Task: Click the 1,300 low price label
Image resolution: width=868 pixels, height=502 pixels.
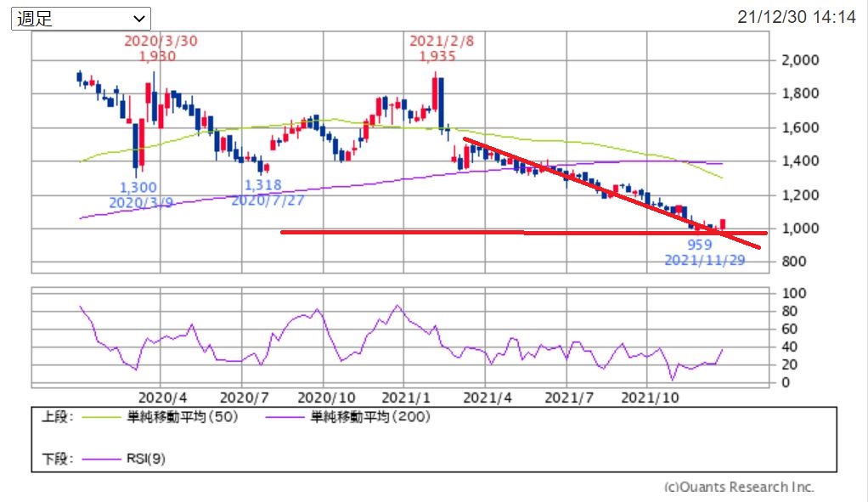Action: click(138, 188)
